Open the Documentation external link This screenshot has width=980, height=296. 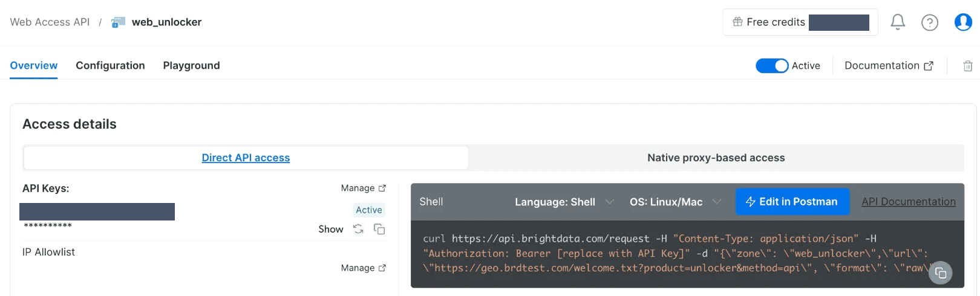(889, 66)
